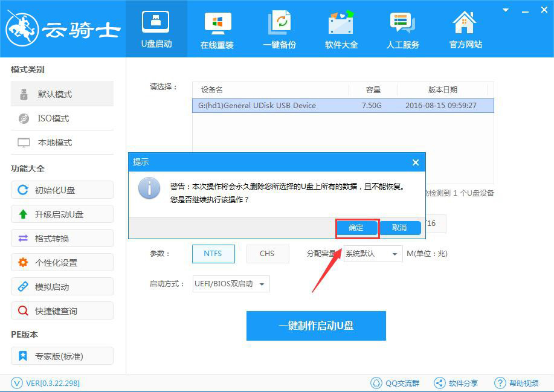
Task: Select NTFS format option
Action: 213,254
